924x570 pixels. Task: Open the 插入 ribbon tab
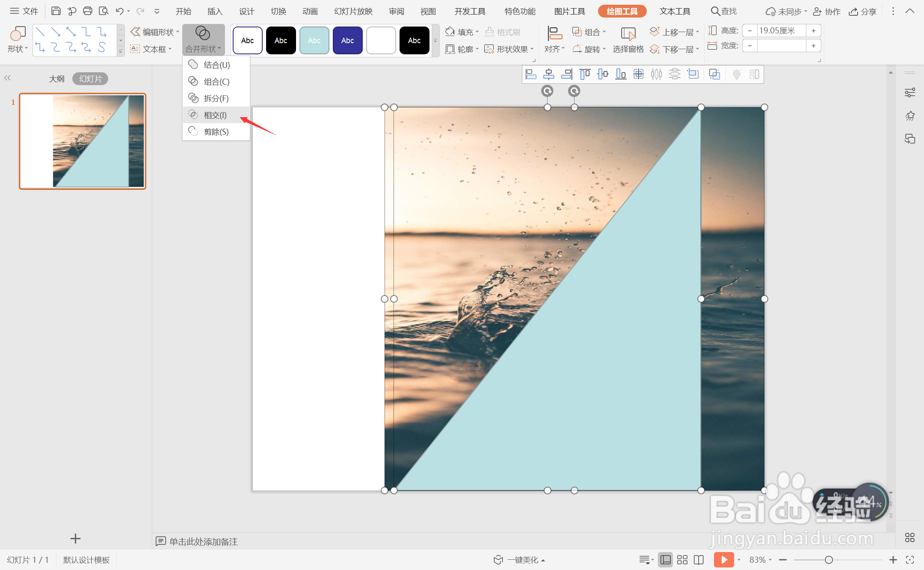(x=215, y=12)
